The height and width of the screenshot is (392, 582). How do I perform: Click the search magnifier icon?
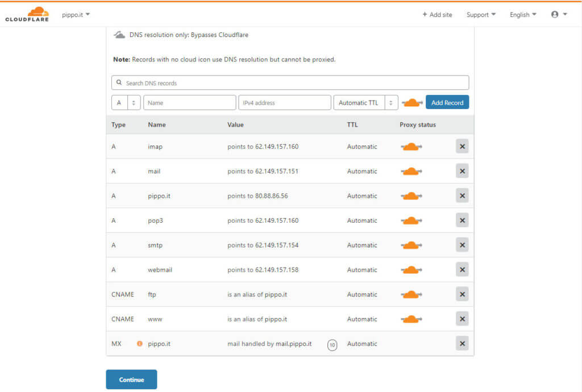119,82
